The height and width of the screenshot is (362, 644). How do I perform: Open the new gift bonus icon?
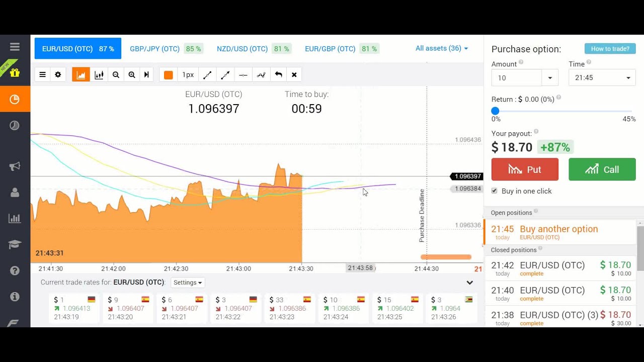coord(15,72)
